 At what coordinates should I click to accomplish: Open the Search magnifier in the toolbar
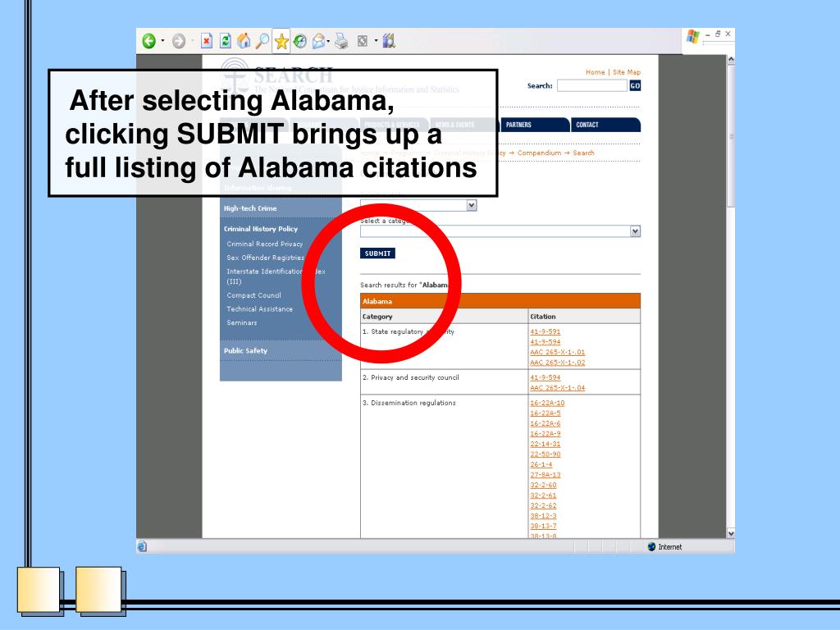[x=262, y=41]
